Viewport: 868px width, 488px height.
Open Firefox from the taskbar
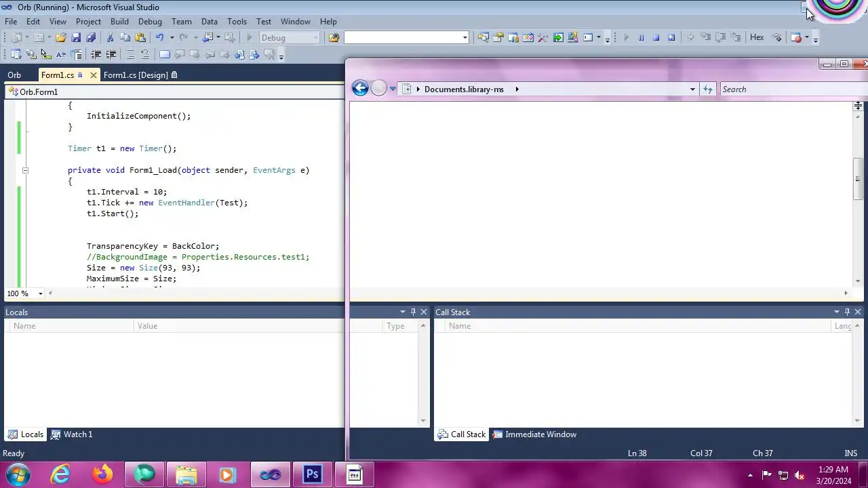[103, 474]
